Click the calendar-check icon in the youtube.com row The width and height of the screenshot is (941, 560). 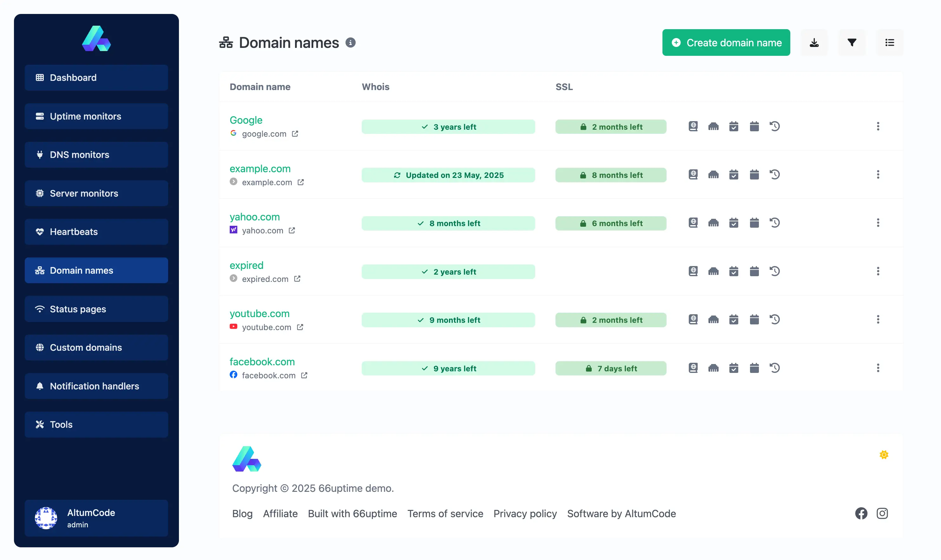click(x=734, y=320)
